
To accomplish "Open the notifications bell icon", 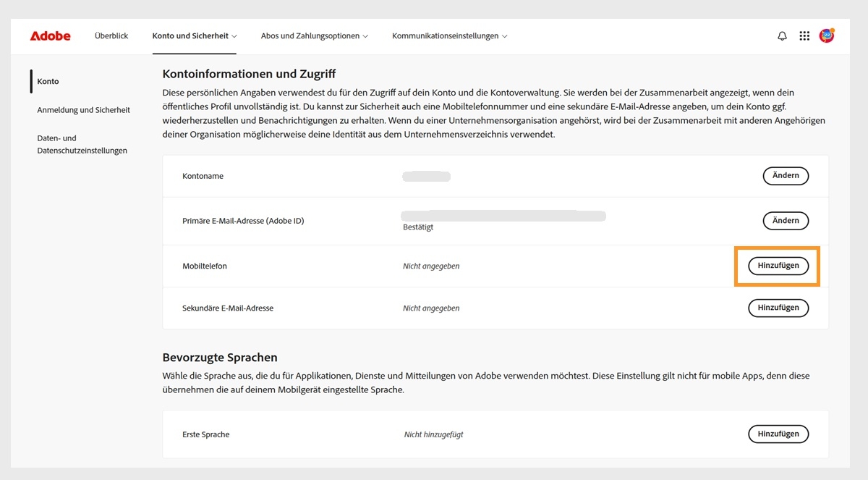I will 782,35.
